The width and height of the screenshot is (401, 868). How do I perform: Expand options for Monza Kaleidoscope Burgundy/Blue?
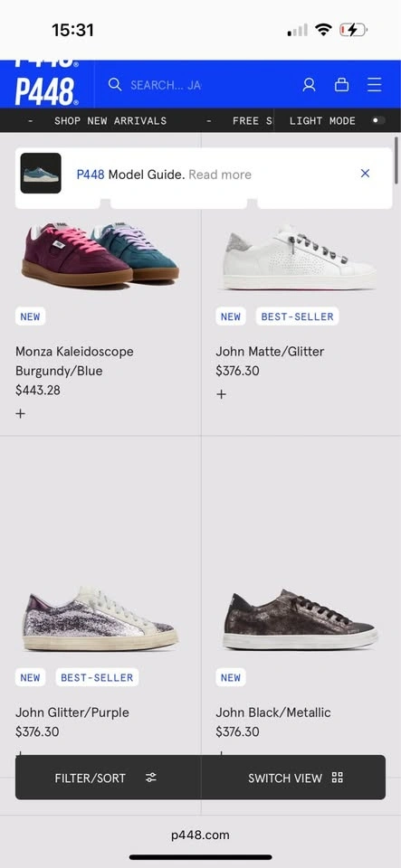coord(21,413)
